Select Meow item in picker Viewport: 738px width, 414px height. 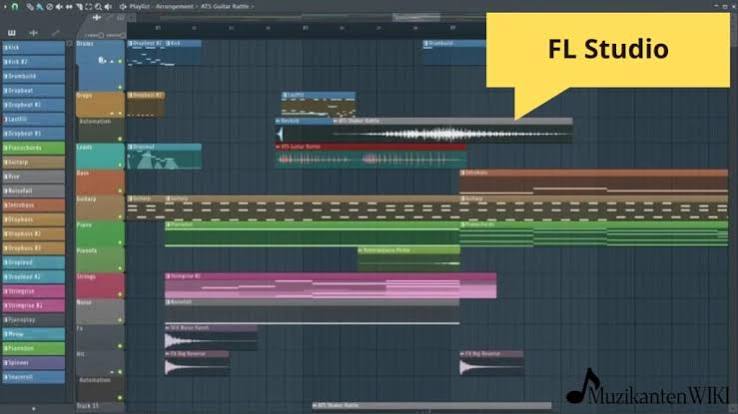[x=33, y=334]
